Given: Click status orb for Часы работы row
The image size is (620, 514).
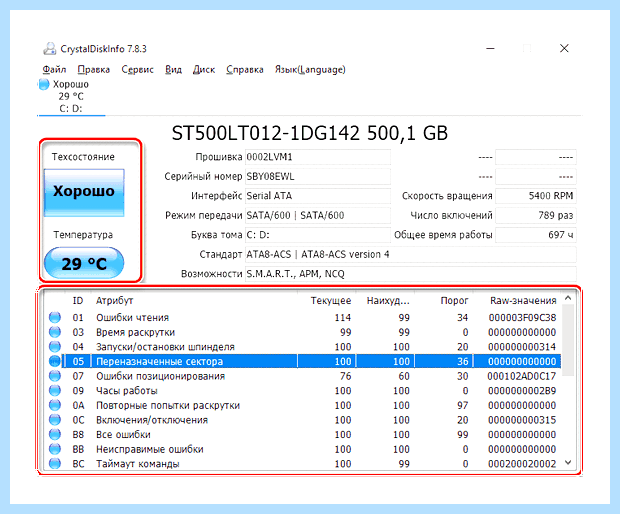Looking at the screenshot, I should [55, 391].
